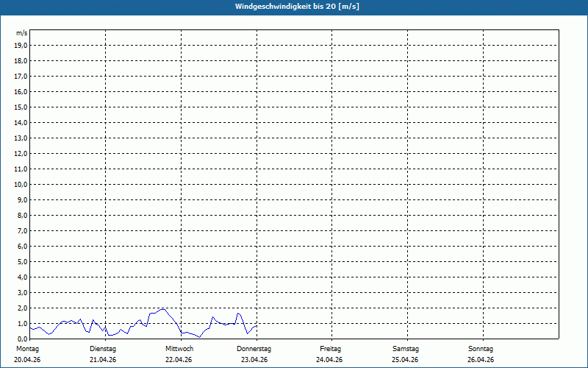This screenshot has height=368, width=588.
Task: Click the 0,0 y-axis origin label
Action: point(23,339)
